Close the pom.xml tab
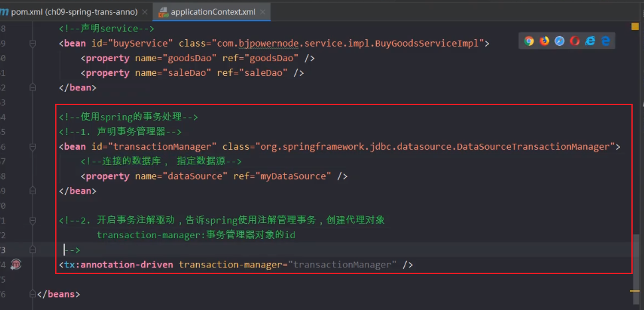 145,13
